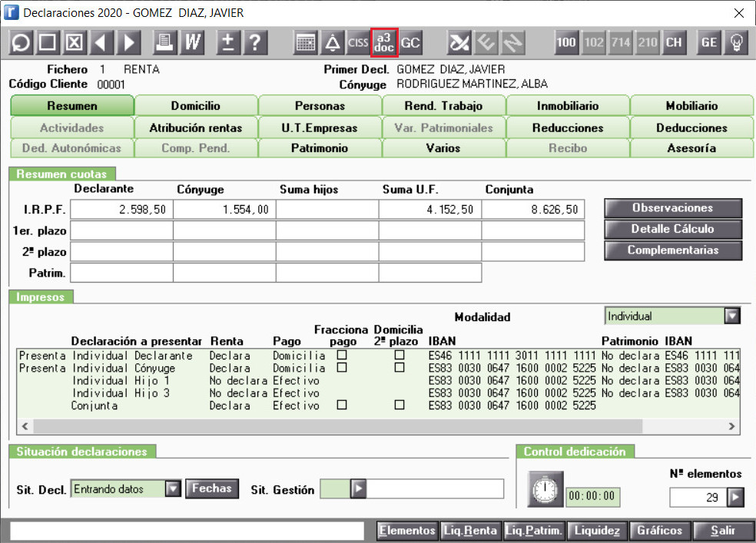Click the Observaciones button
756x543 pixels.
click(x=673, y=208)
